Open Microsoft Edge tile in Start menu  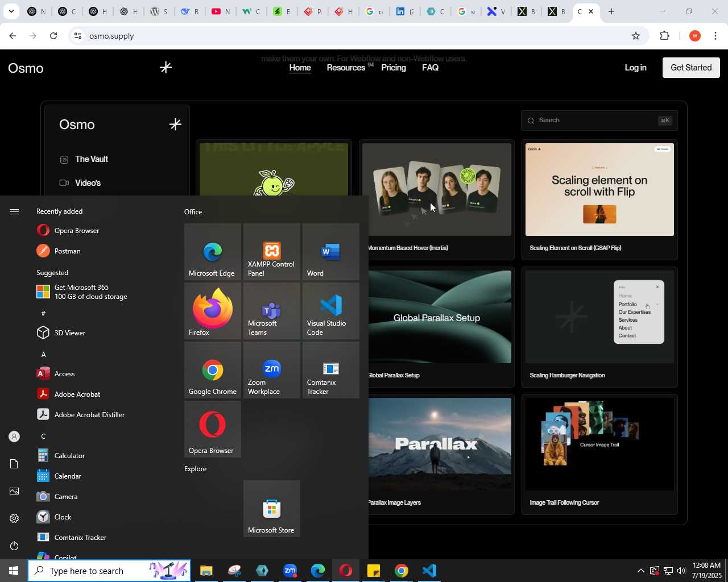tap(213, 252)
